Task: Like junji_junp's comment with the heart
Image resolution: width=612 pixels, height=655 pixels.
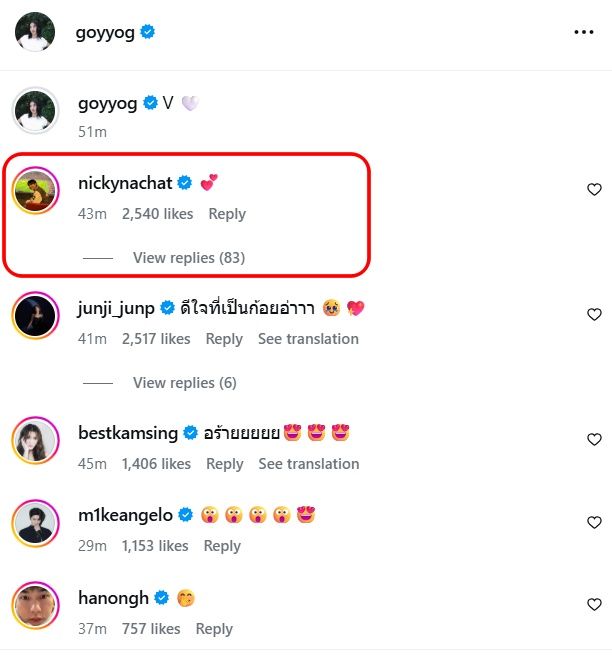Action: (x=594, y=315)
